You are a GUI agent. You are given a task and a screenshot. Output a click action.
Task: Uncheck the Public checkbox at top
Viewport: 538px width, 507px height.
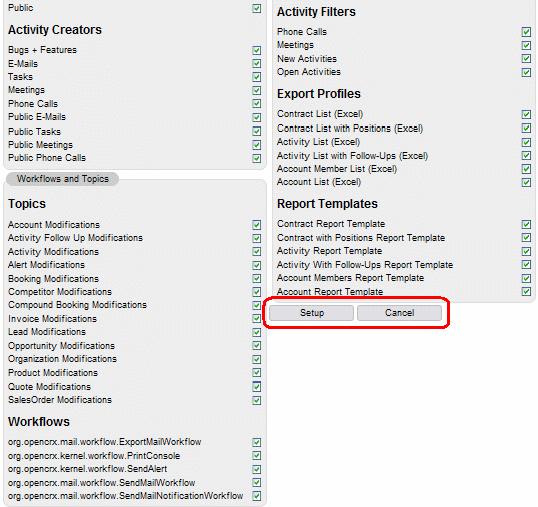click(x=257, y=9)
